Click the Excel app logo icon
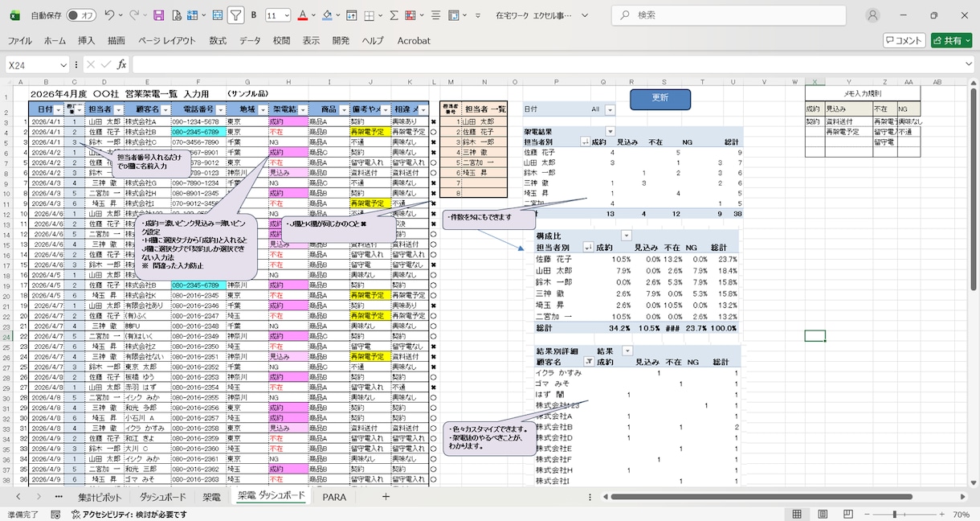Image resolution: width=980 pixels, height=521 pixels. pyautogui.click(x=14, y=15)
